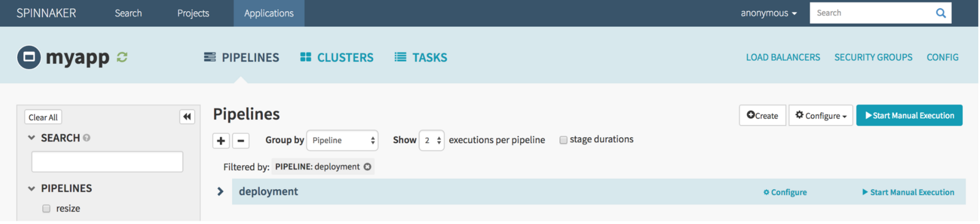Click the search magnifier icon in top bar
Image resolution: width=980 pixels, height=224 pixels.
click(941, 13)
